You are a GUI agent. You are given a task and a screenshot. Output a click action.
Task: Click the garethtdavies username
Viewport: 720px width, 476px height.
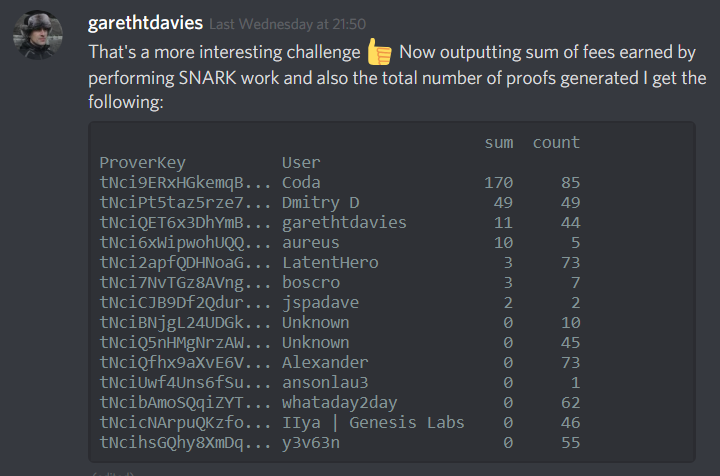[x=145, y=23]
